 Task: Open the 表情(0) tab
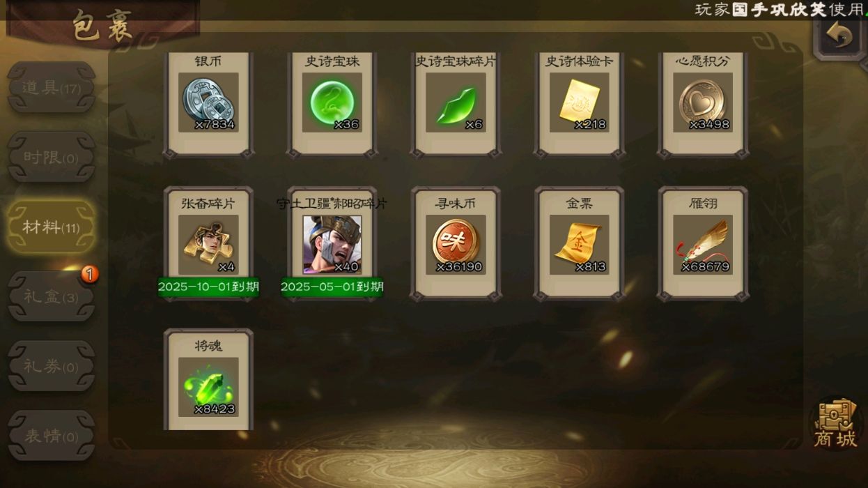51,436
